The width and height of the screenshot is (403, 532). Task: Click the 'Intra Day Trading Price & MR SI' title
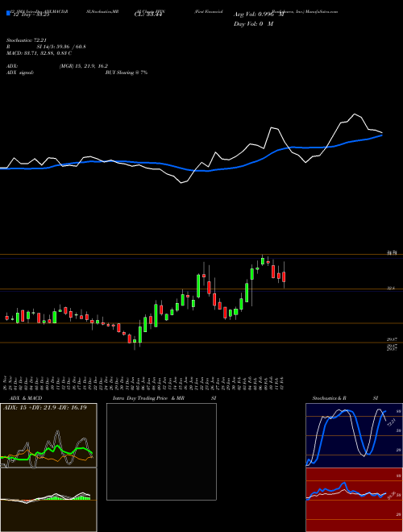point(164,398)
